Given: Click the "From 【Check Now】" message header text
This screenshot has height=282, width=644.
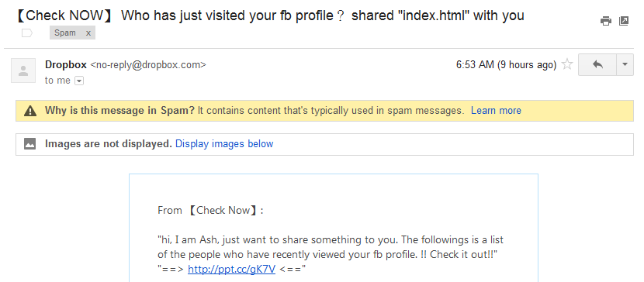Looking at the screenshot, I should point(210,211).
